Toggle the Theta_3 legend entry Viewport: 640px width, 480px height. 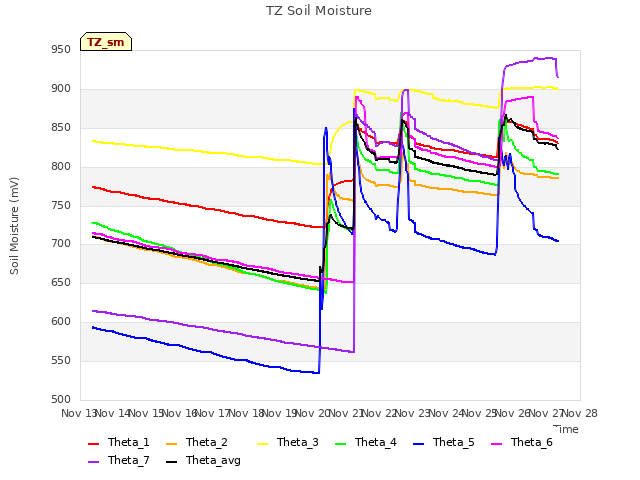[288, 442]
